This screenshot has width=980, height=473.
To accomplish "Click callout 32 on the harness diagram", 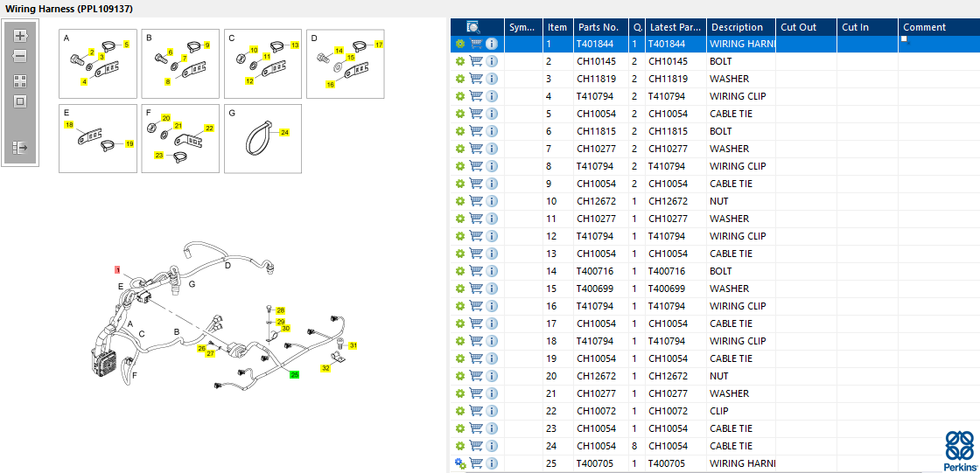I will pyautogui.click(x=325, y=368).
